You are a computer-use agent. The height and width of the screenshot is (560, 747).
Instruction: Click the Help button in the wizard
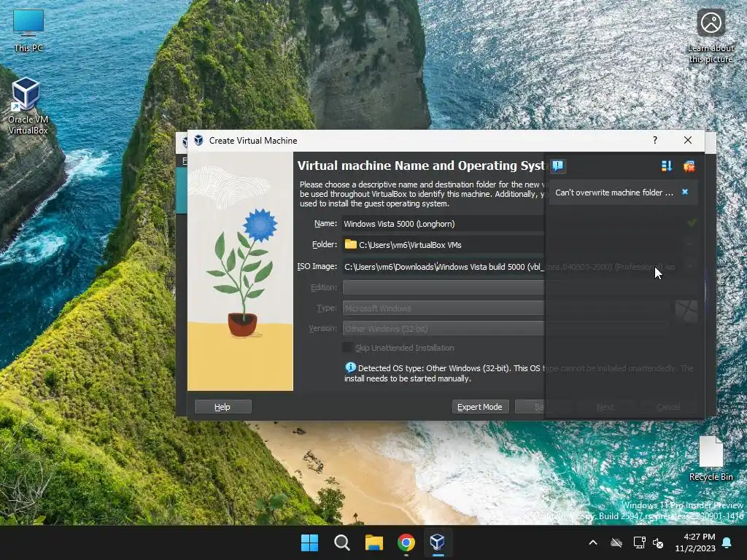point(222,407)
